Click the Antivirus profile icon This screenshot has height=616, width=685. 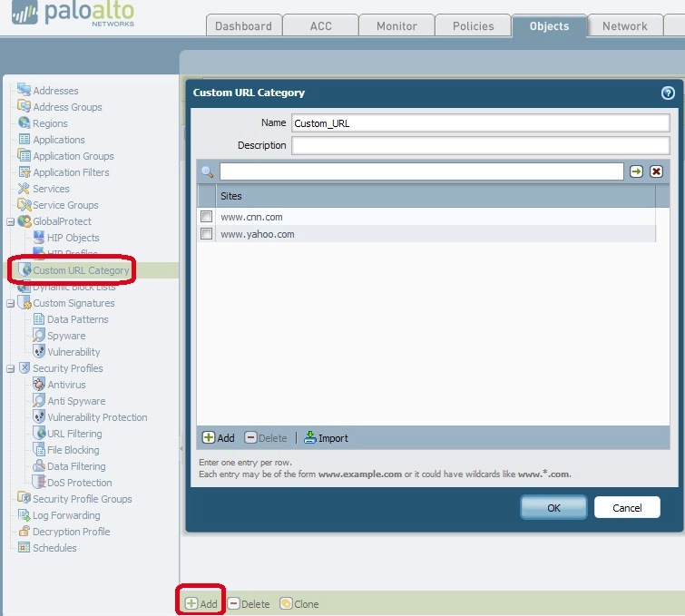click(x=39, y=384)
